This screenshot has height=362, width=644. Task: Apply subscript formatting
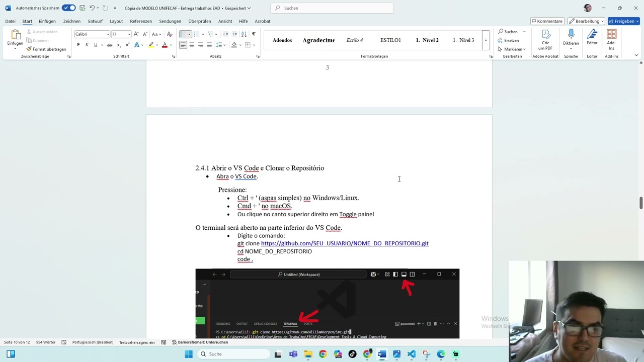tap(119, 45)
